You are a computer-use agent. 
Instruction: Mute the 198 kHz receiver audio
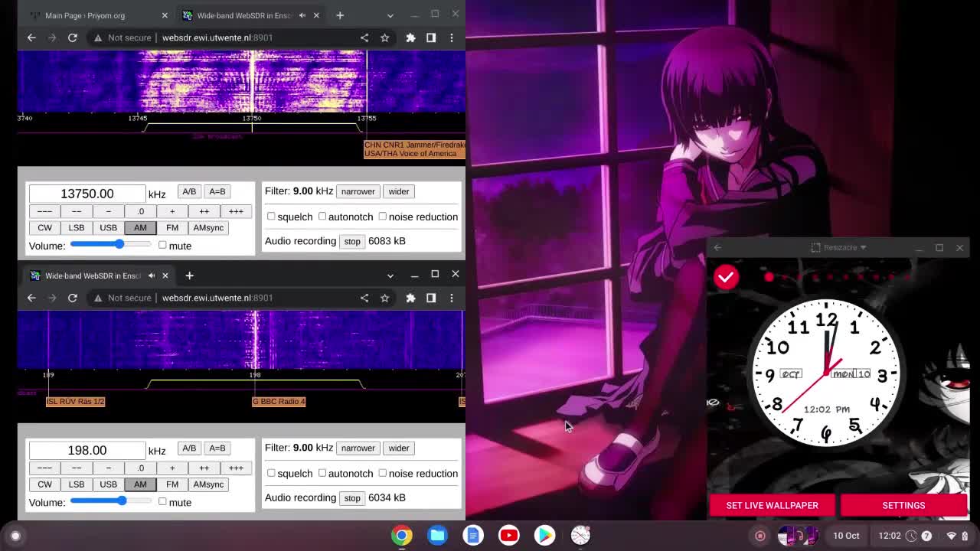click(x=162, y=501)
